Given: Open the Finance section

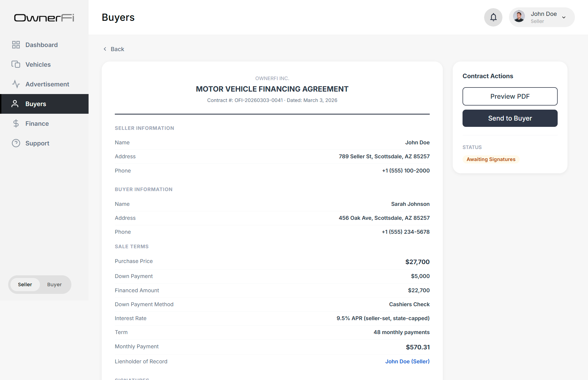Looking at the screenshot, I should 44,124.
